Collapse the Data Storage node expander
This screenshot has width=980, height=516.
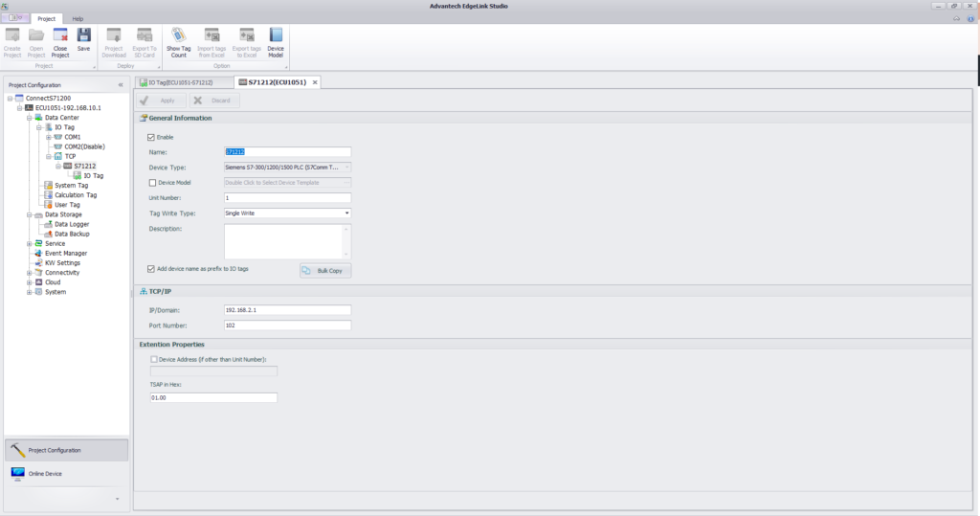30,214
